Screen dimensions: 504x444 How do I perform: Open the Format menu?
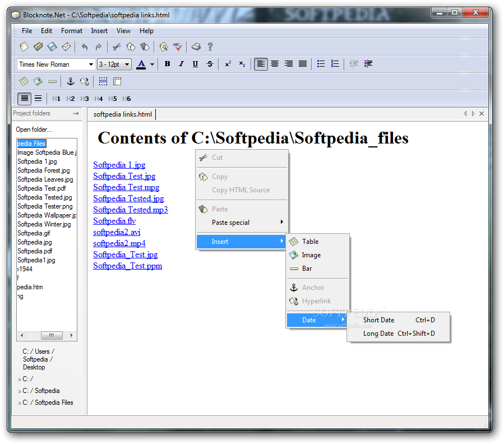(72, 31)
